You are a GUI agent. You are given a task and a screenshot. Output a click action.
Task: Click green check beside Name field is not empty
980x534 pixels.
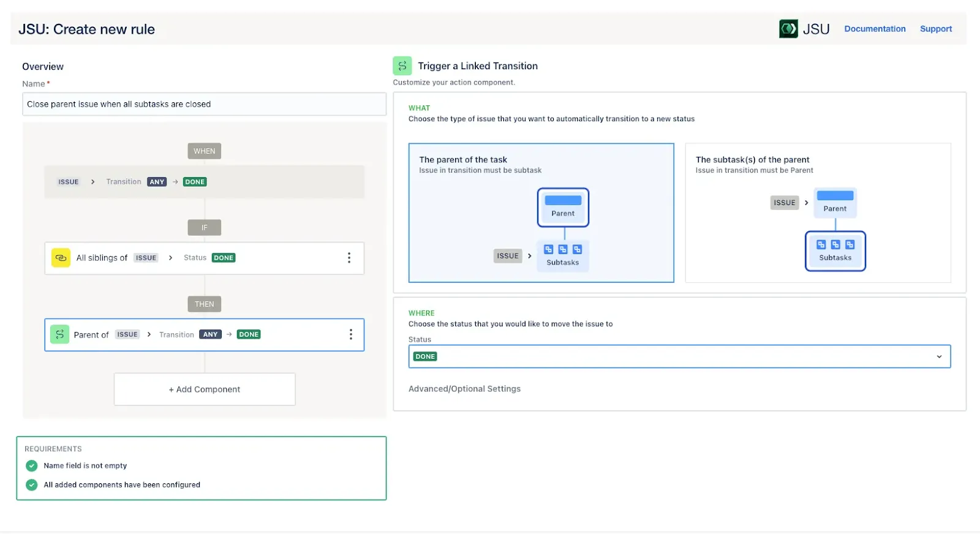[x=32, y=466]
